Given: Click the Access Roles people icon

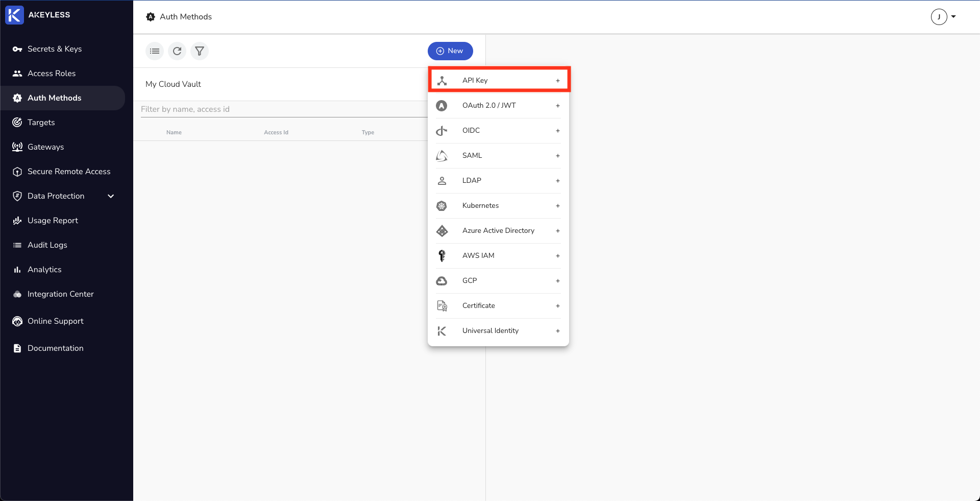Looking at the screenshot, I should pyautogui.click(x=17, y=74).
